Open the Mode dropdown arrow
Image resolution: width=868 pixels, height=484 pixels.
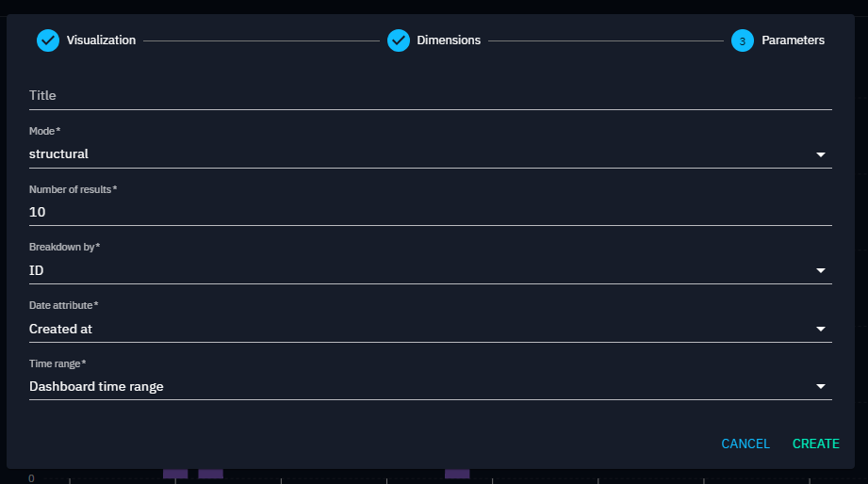tap(820, 154)
